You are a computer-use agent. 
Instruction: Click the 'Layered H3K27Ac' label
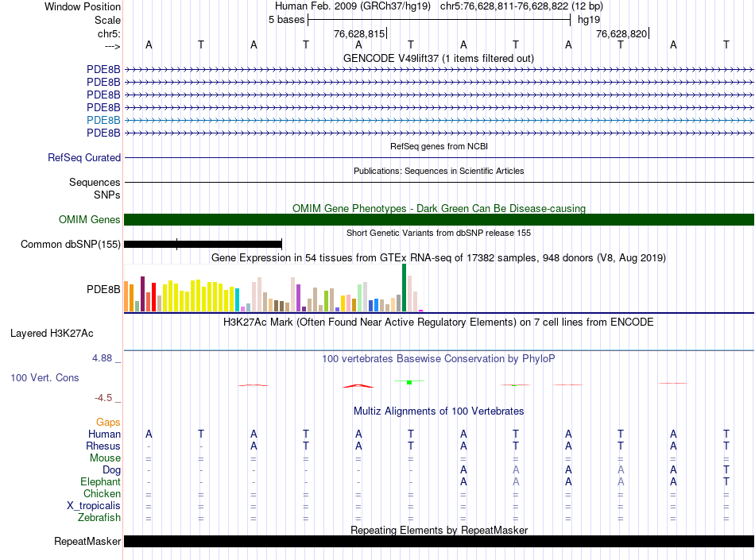click(x=52, y=333)
